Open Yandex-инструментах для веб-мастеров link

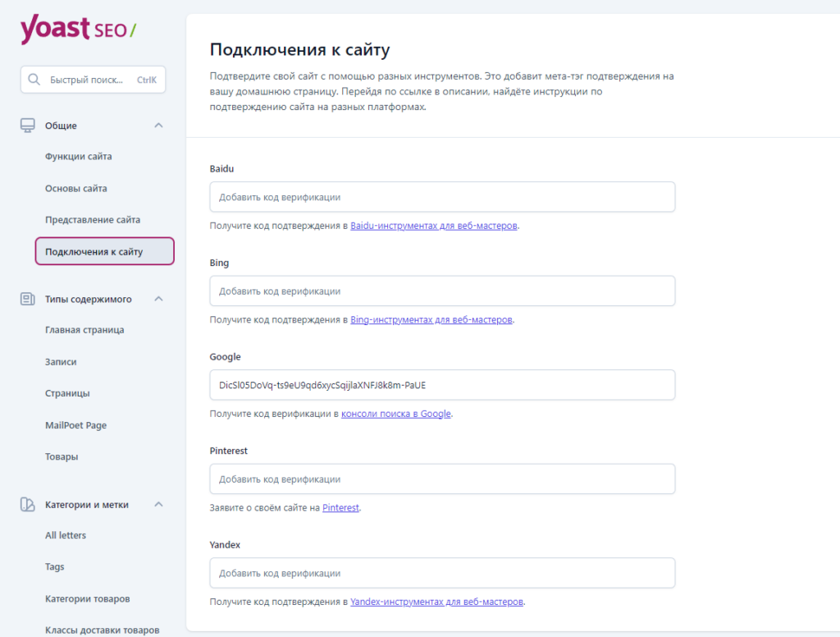(436, 602)
